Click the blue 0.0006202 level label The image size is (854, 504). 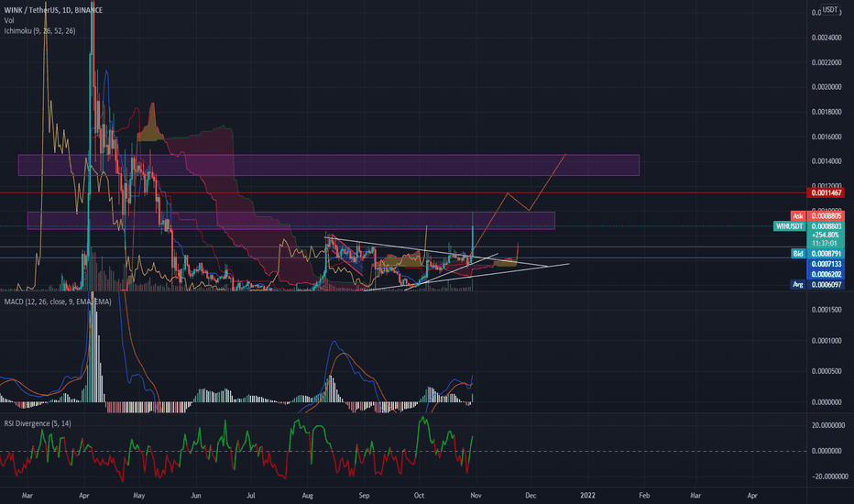[x=827, y=274]
